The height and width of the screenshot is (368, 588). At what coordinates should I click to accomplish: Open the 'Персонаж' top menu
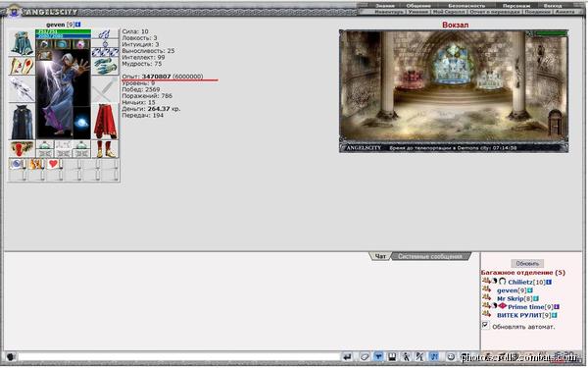click(x=516, y=6)
